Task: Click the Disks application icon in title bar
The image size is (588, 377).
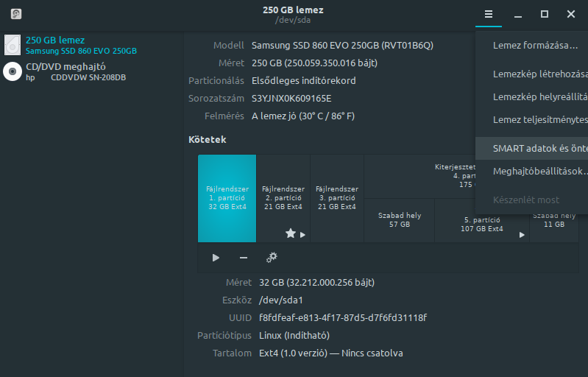Action: [x=15, y=14]
